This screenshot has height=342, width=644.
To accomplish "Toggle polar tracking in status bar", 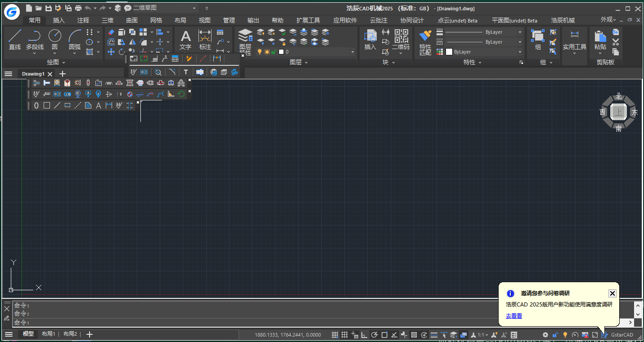I will [x=374, y=335].
